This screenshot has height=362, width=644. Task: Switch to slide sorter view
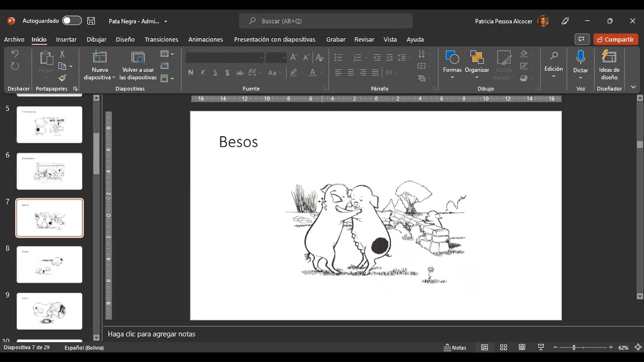(503, 347)
